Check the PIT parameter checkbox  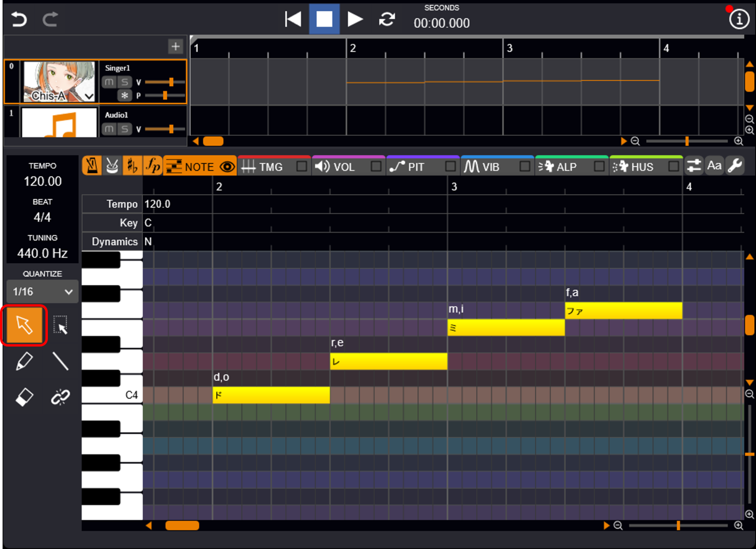(451, 167)
